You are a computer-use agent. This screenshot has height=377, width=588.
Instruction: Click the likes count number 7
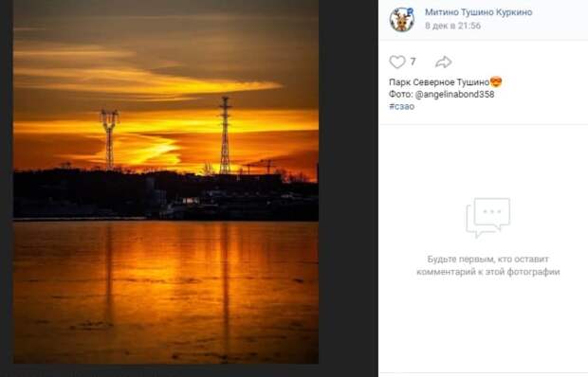[x=413, y=62]
